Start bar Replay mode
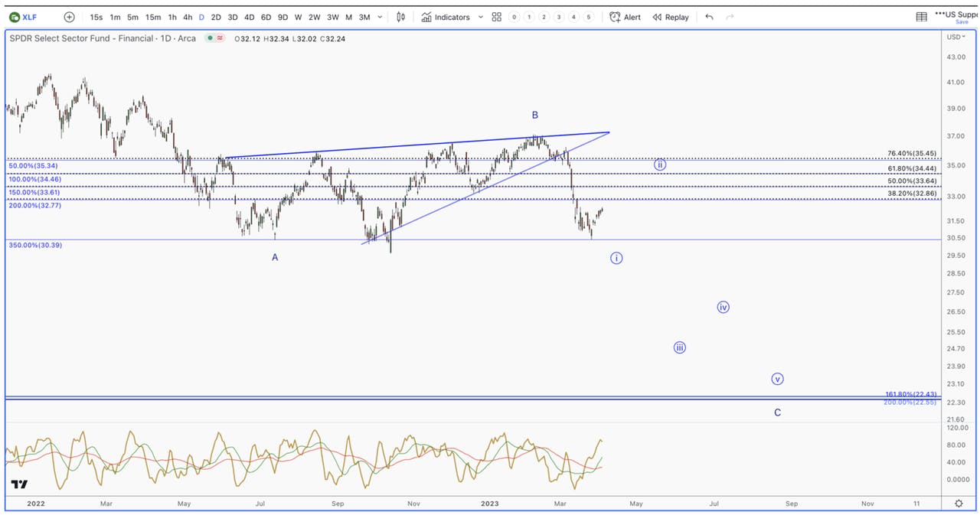The width and height of the screenshot is (980, 515). (x=671, y=17)
